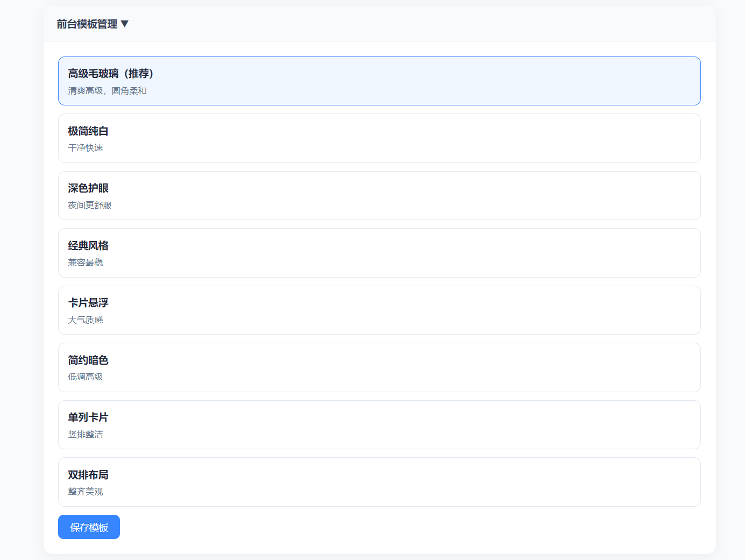
Task: Collapse the 前台模板管理 section triangle
Action: point(125,24)
